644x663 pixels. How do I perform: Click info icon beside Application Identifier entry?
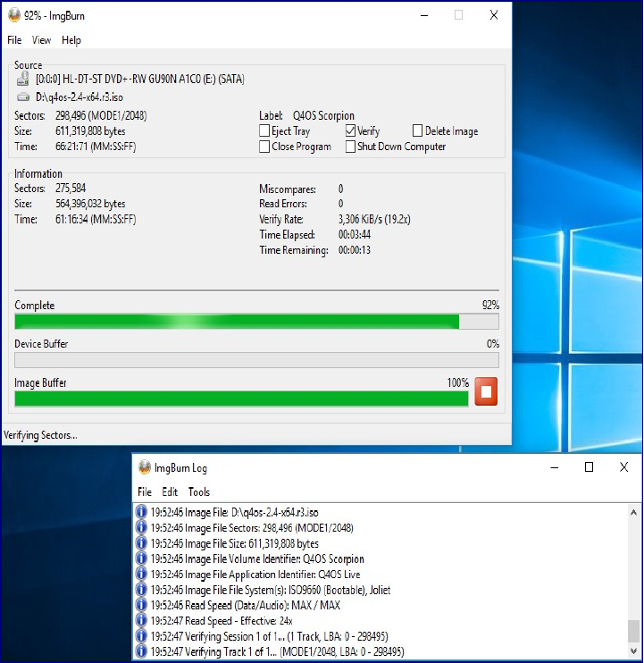point(141,574)
